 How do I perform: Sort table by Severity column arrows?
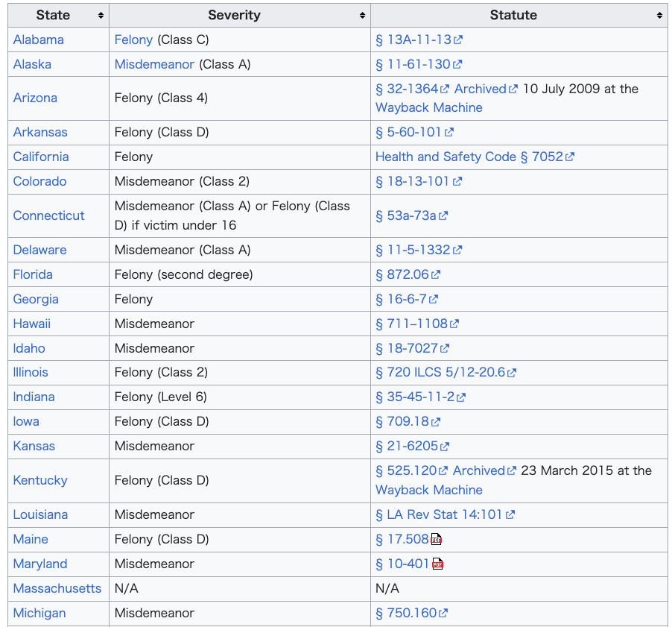pos(362,16)
